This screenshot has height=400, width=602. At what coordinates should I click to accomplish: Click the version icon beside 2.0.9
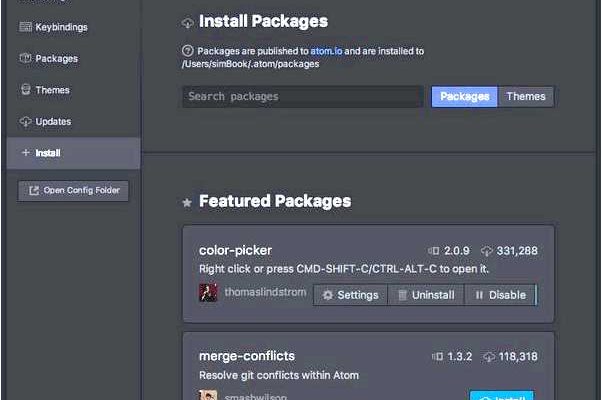point(434,251)
